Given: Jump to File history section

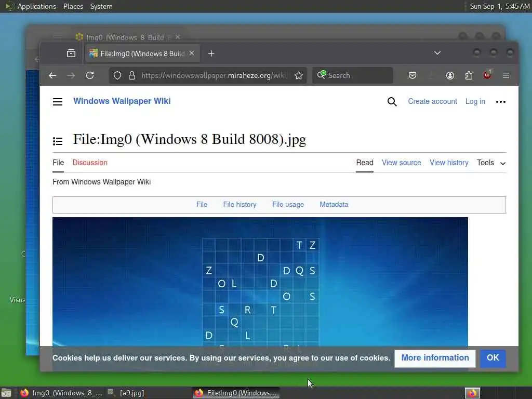Looking at the screenshot, I should pos(240,205).
